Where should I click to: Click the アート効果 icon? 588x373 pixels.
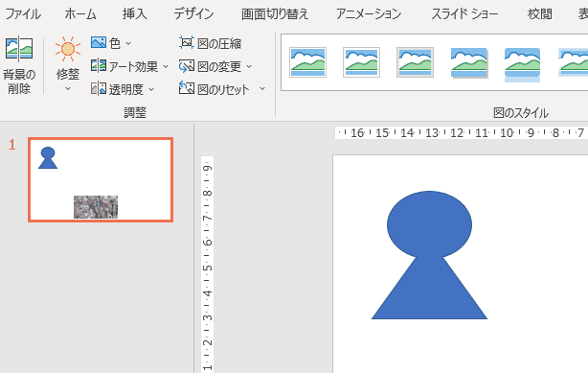(x=99, y=66)
